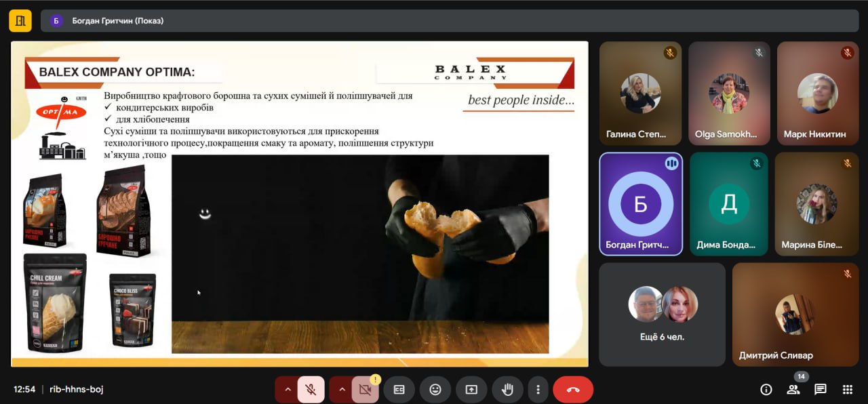Select Галина Степ… participant tile

(641, 94)
